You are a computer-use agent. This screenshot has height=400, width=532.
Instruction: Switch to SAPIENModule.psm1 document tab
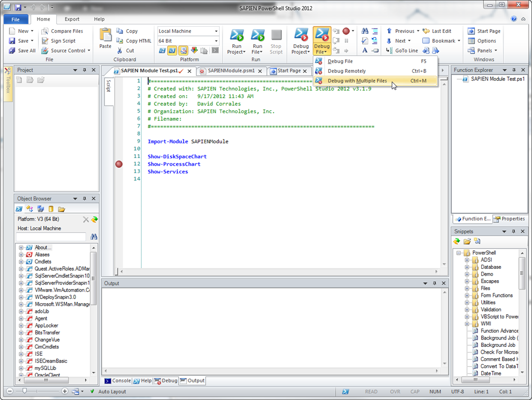pos(231,70)
